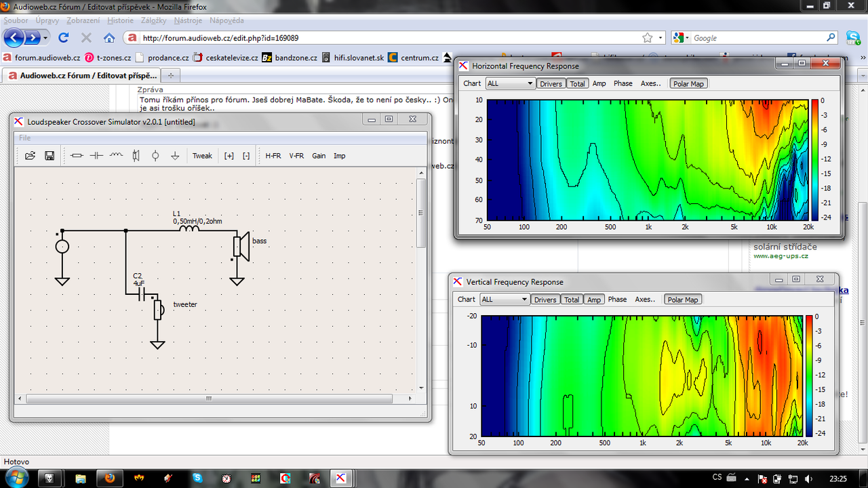
Task: Open a crossover file with the folder icon
Action: [31, 156]
